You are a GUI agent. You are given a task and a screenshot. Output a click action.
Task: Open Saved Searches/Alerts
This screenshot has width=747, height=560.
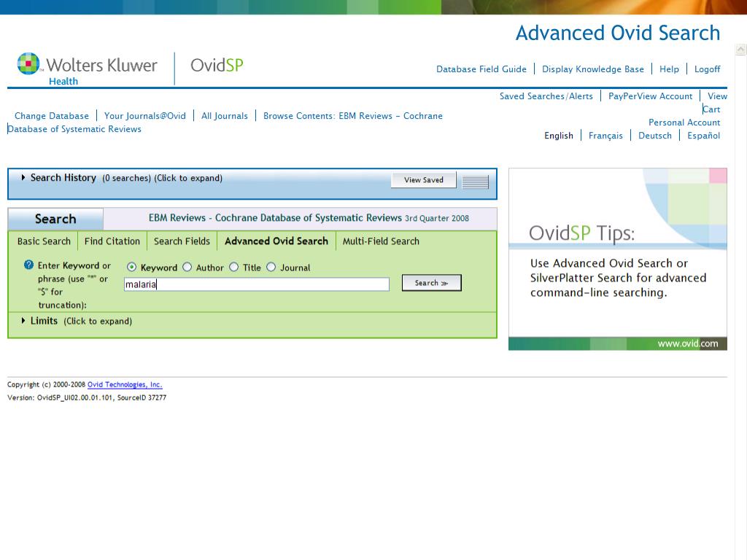pyautogui.click(x=546, y=96)
